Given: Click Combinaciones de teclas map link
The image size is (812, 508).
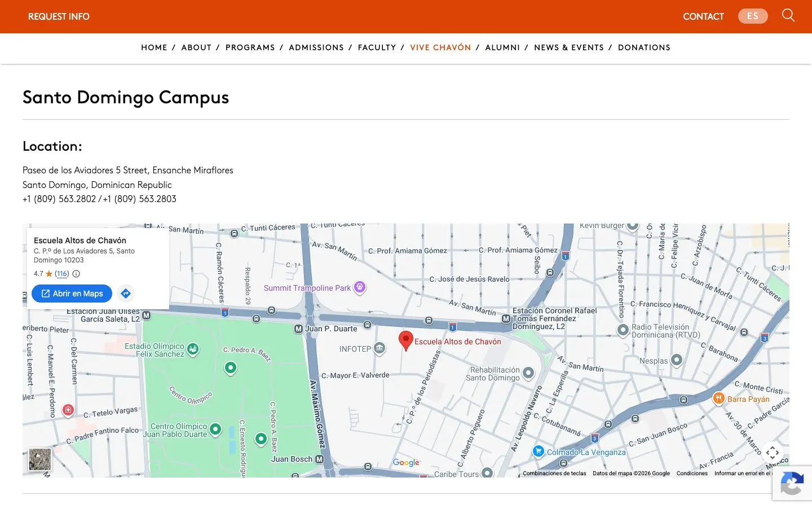Looking at the screenshot, I should pos(554,474).
